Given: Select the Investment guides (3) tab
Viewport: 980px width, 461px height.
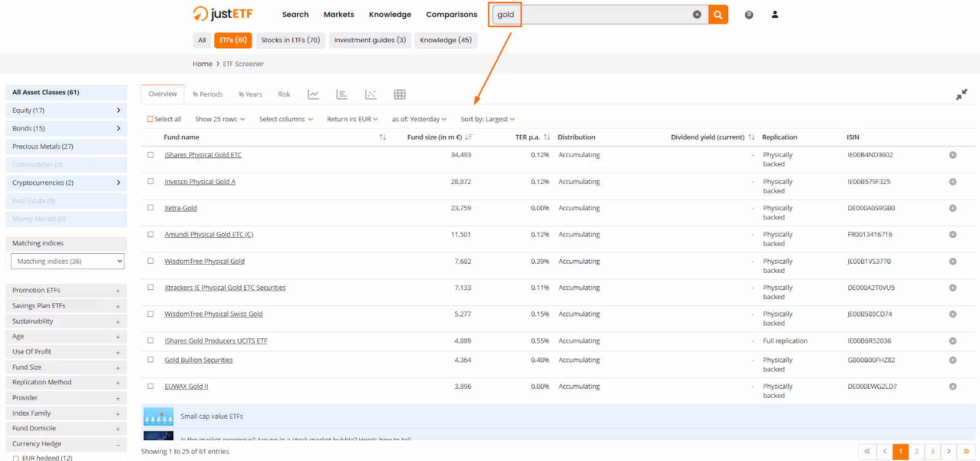Looking at the screenshot, I should coord(370,40).
